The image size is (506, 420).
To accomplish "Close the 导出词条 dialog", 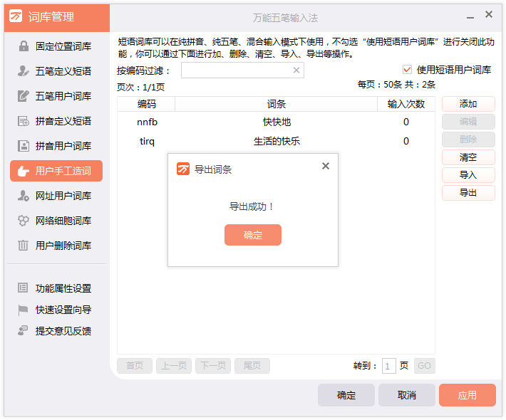I will (x=326, y=166).
